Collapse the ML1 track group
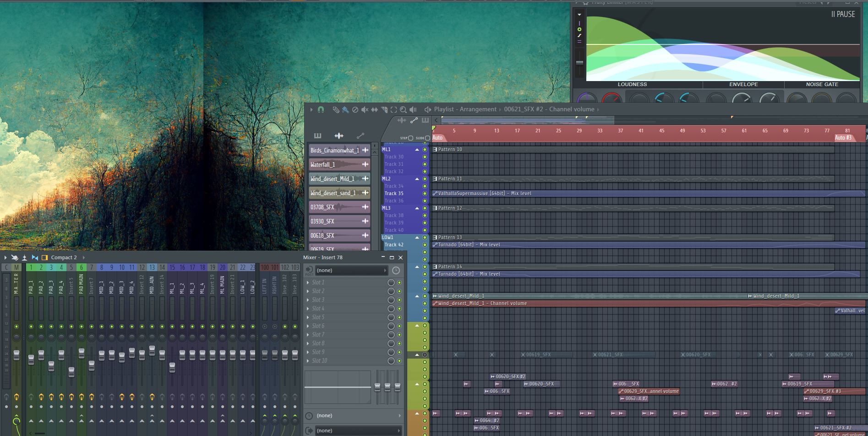Image resolution: width=868 pixels, height=436 pixels. coord(417,150)
